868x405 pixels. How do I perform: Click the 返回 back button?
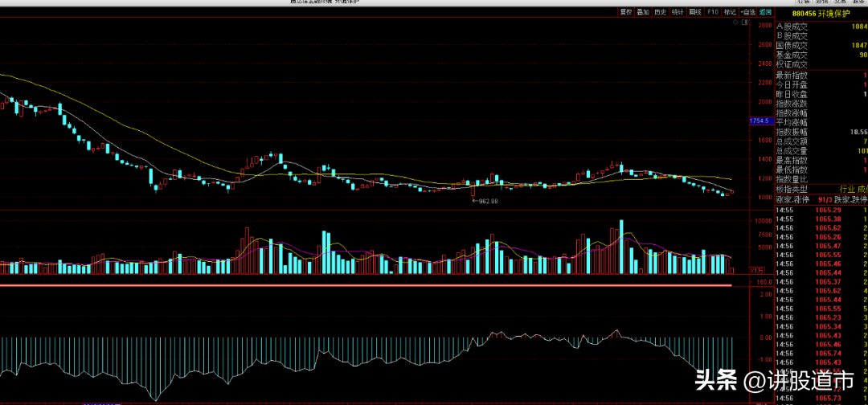[x=766, y=11]
